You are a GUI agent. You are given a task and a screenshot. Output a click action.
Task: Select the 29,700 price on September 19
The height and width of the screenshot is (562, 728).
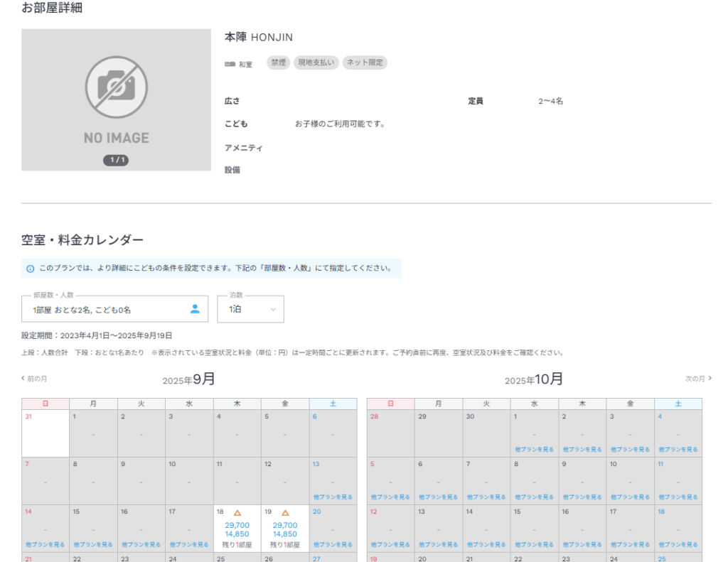[x=285, y=525]
